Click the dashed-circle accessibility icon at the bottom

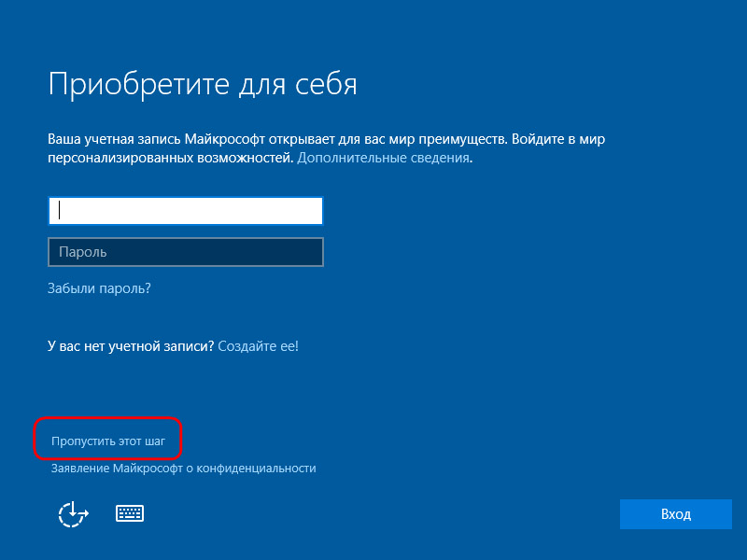[x=74, y=514]
